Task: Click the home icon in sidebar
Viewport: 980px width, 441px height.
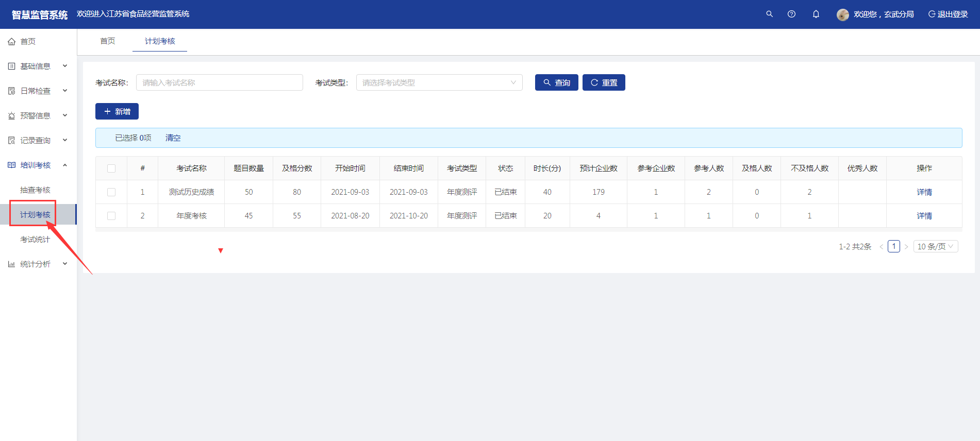Action: [x=11, y=42]
